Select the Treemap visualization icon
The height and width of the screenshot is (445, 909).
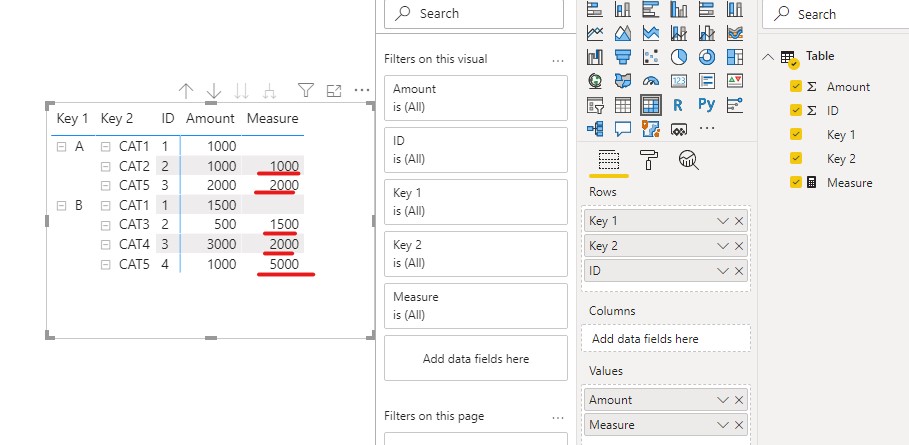(x=735, y=57)
